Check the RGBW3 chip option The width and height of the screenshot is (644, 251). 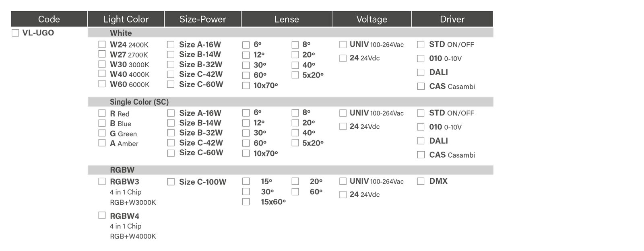pyautogui.click(x=102, y=181)
